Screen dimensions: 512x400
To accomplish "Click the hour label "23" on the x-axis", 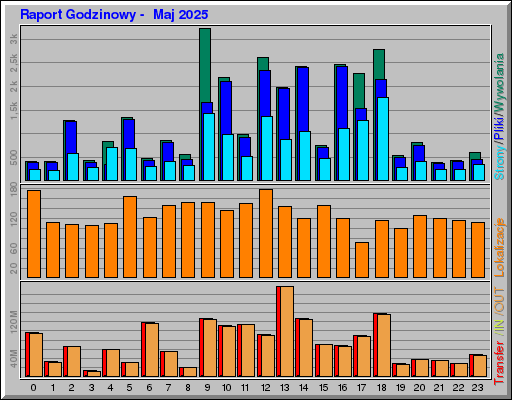I will pyautogui.click(x=477, y=388).
